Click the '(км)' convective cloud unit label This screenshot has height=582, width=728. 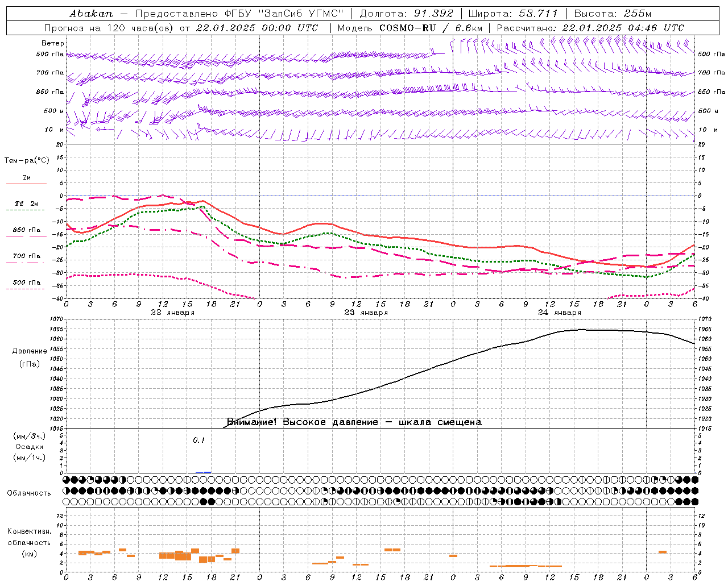pyautogui.click(x=29, y=554)
